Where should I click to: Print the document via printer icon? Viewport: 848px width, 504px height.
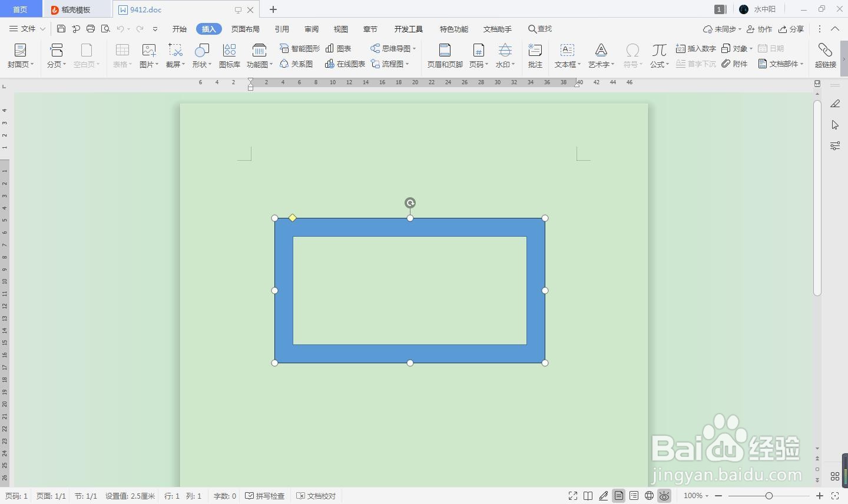(91, 29)
